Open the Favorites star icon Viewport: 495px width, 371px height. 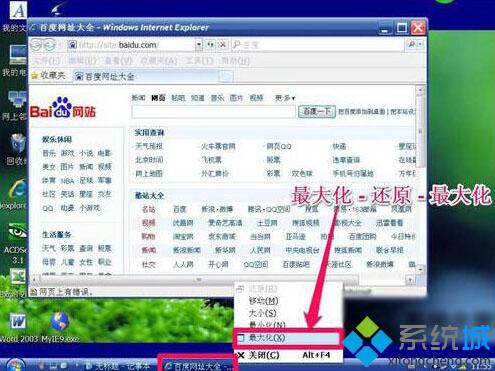[x=34, y=76]
